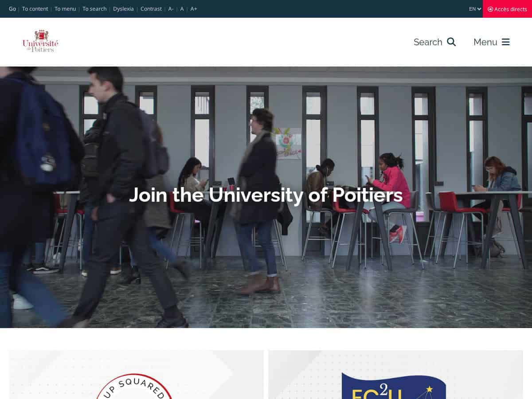Follow the To search skip link
532x399 pixels.
click(x=94, y=9)
